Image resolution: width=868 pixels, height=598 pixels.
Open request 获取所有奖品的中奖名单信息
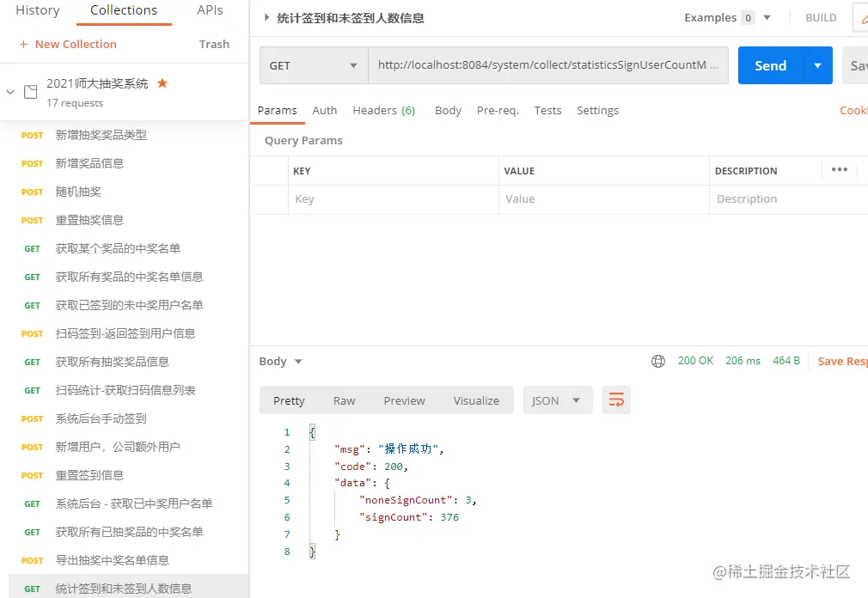pos(128,277)
